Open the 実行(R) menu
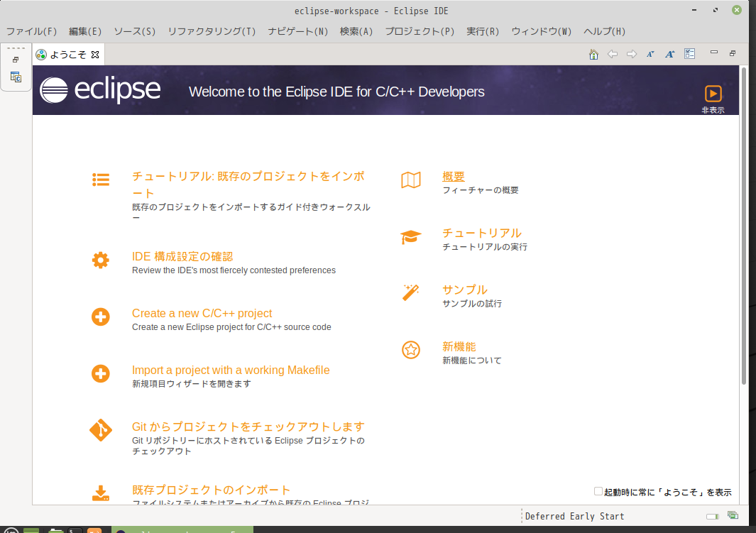 point(483,31)
